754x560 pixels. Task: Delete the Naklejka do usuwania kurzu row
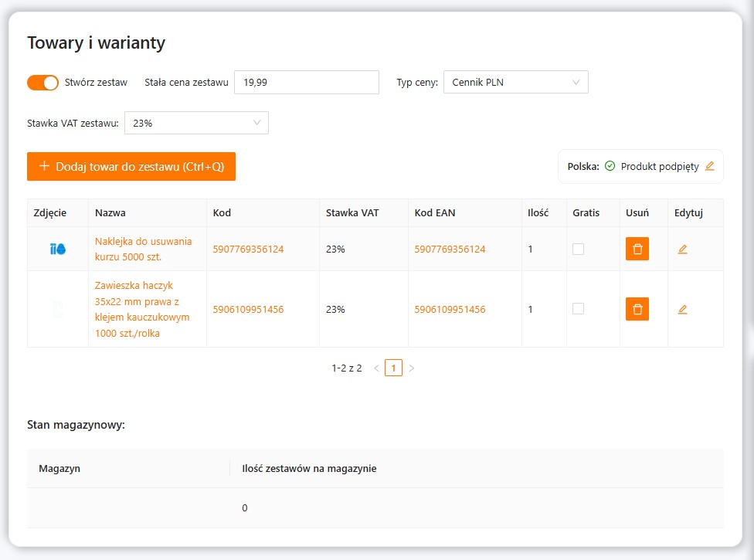637,249
